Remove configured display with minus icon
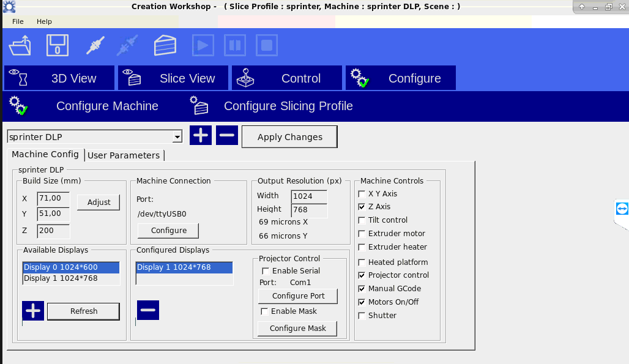 [x=147, y=310]
